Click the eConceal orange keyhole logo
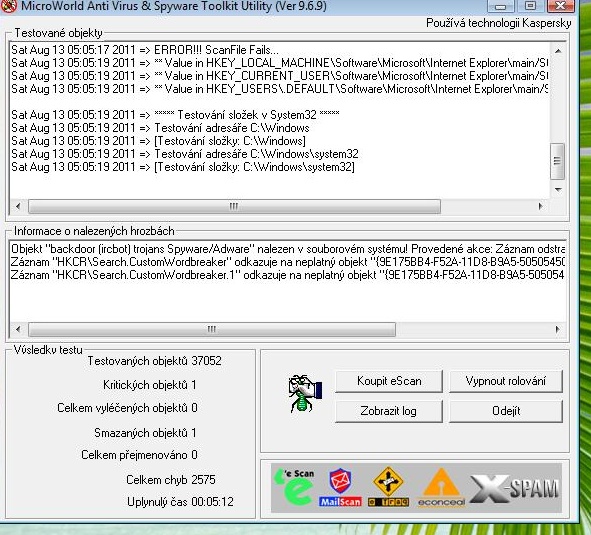The width and height of the screenshot is (591, 535). (441, 487)
